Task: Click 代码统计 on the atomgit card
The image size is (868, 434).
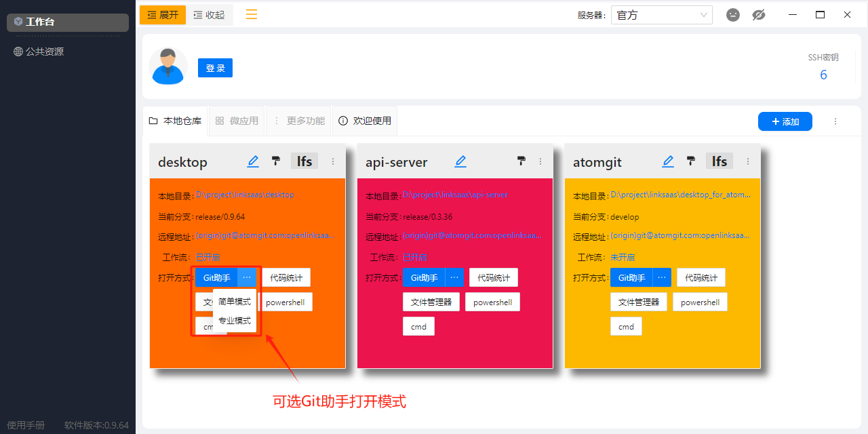Action: (701, 277)
